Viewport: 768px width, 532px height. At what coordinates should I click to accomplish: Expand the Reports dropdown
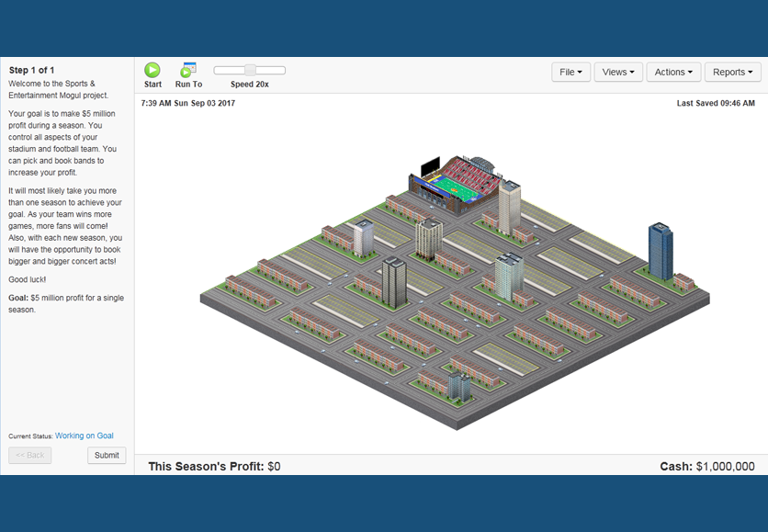(732, 73)
